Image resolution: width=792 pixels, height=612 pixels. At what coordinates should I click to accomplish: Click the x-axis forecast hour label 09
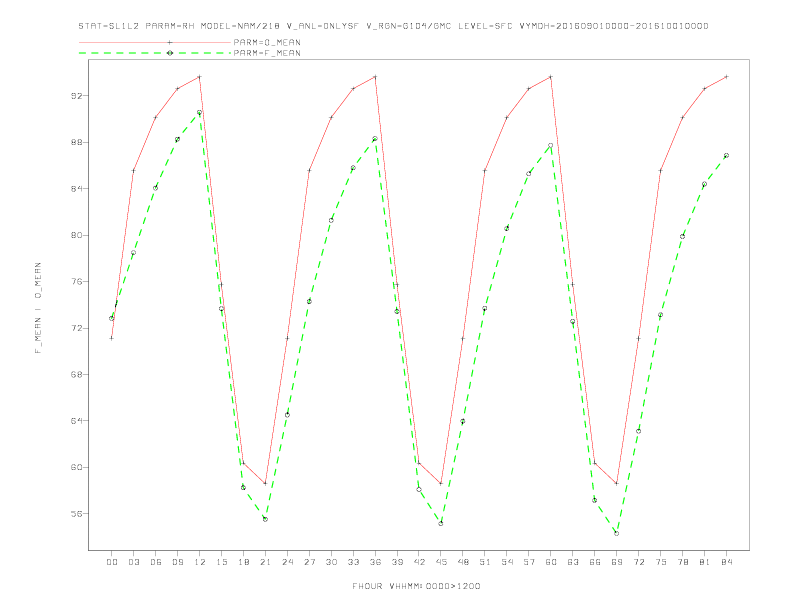pyautogui.click(x=178, y=562)
